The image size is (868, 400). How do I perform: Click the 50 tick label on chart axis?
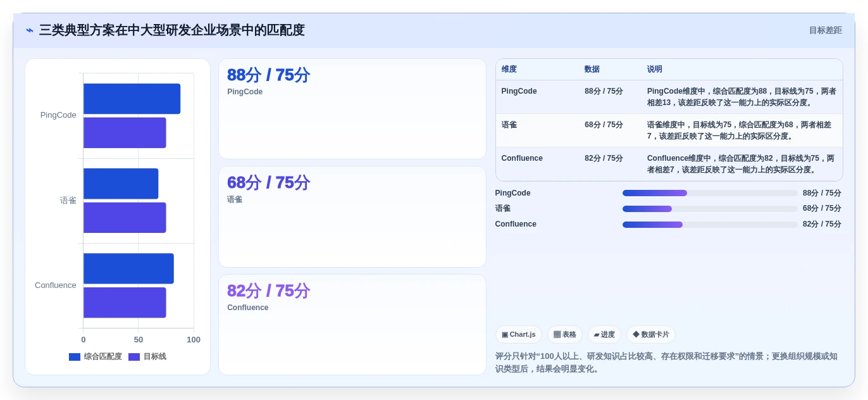(139, 340)
